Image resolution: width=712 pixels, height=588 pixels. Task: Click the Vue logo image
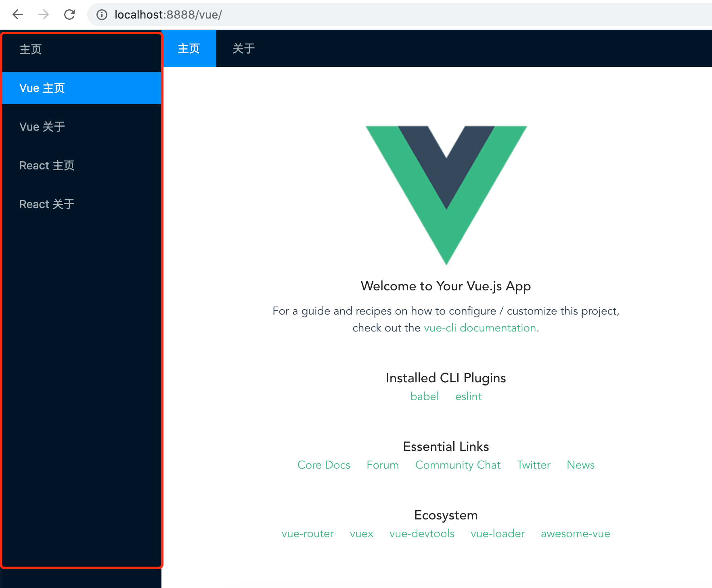point(446,195)
